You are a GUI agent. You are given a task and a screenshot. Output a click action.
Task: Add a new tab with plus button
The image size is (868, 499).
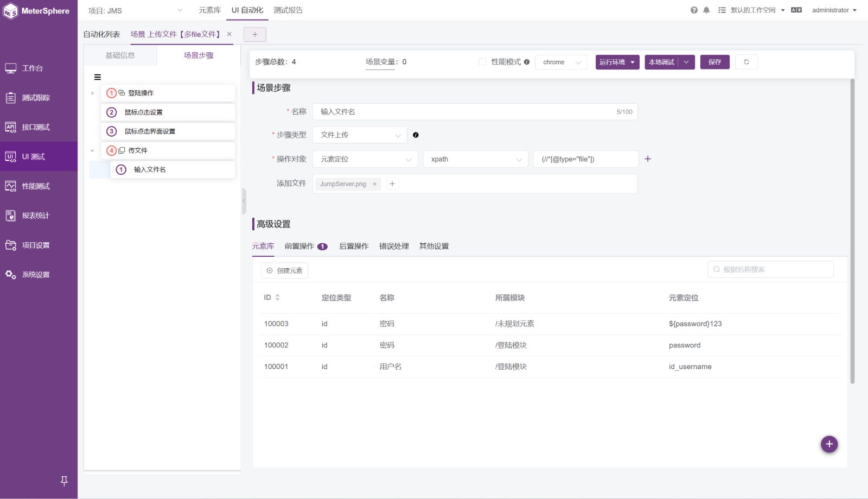point(255,34)
